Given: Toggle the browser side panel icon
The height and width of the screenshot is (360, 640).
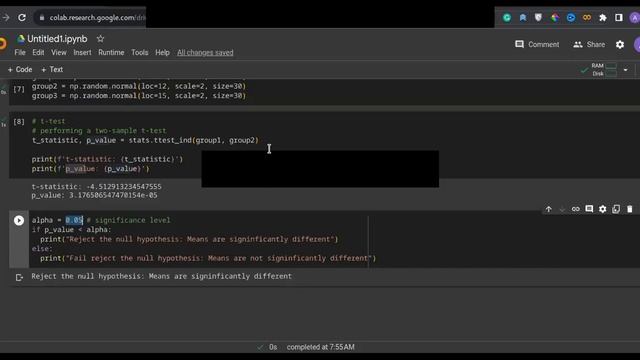Looking at the screenshot, I should point(619,18).
